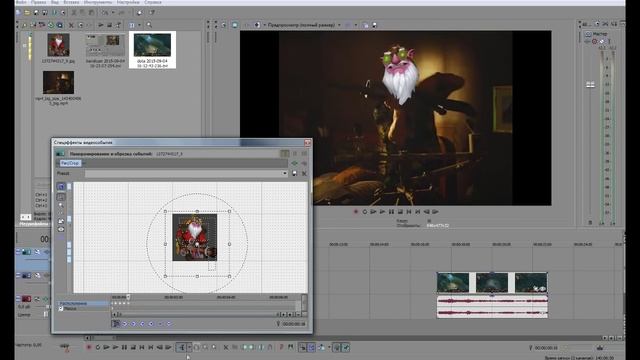Click the Open project folder icon in main toolbar
The image size is (640, 360).
point(27,13)
